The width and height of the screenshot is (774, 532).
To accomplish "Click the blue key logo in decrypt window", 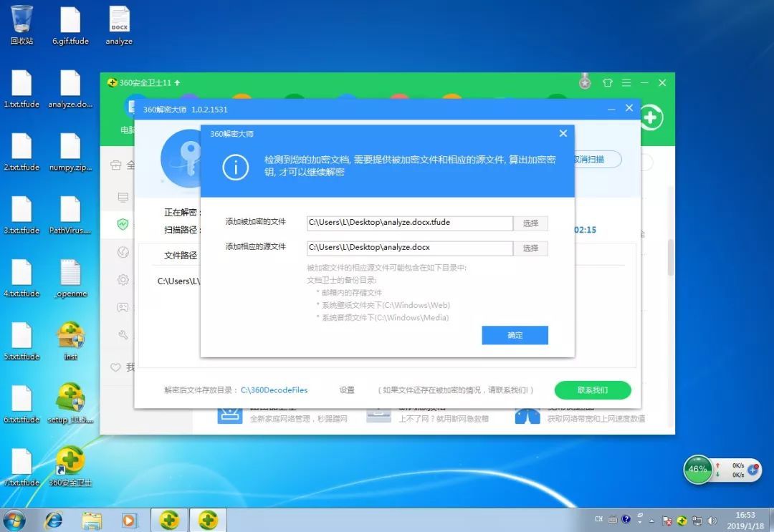I will (181, 159).
